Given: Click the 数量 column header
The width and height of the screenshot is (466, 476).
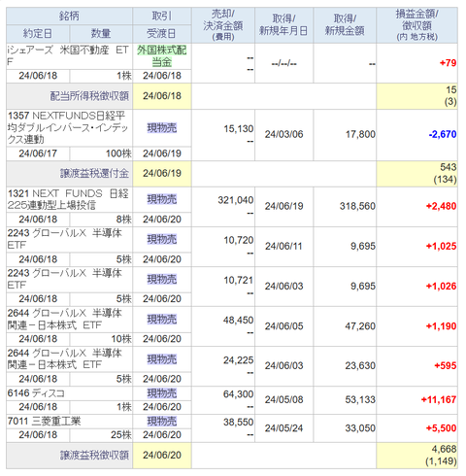Looking at the screenshot, I should tap(101, 33).
